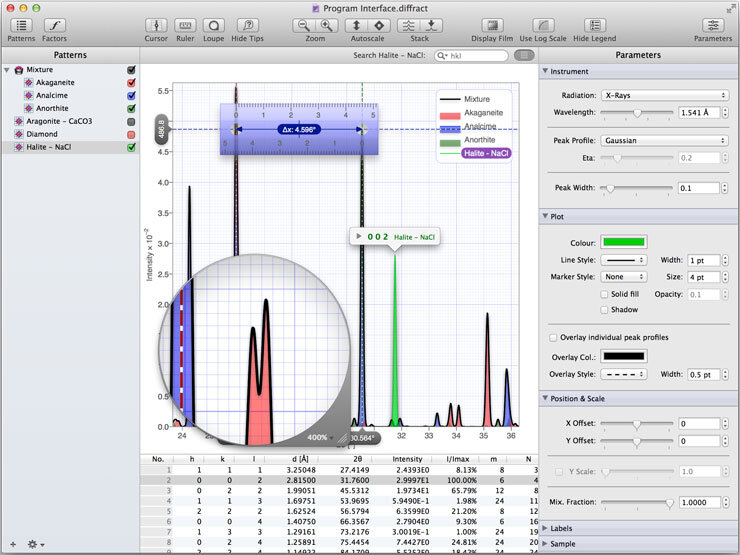Adjust the Wavelength slider
Image resolution: width=740 pixels, height=555 pixels.
637,113
